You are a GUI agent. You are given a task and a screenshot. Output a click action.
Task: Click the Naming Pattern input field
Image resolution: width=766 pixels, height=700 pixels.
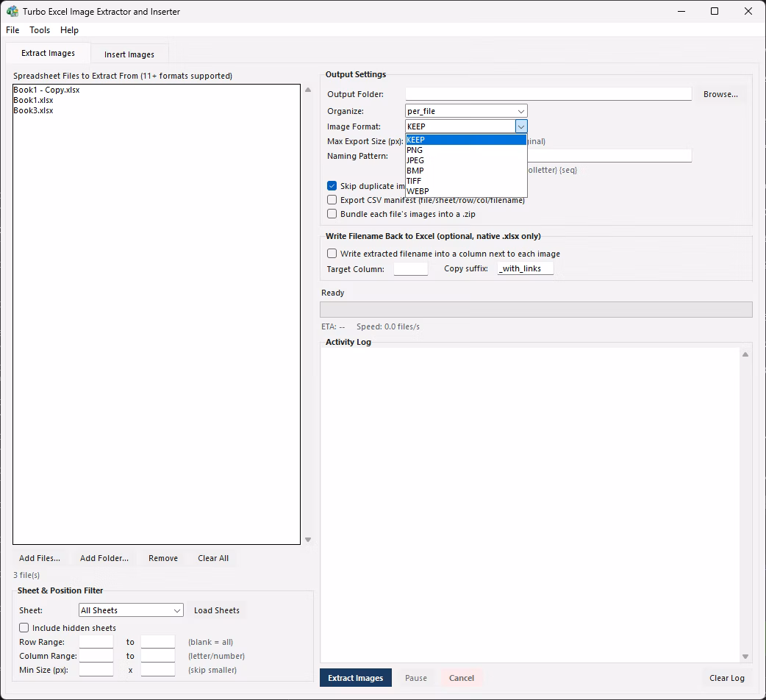(609, 156)
